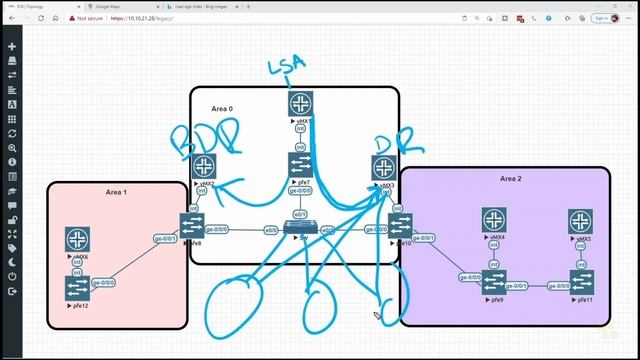640x360 pixels.
Task: Select the pfe7 switch node
Action: point(300,165)
